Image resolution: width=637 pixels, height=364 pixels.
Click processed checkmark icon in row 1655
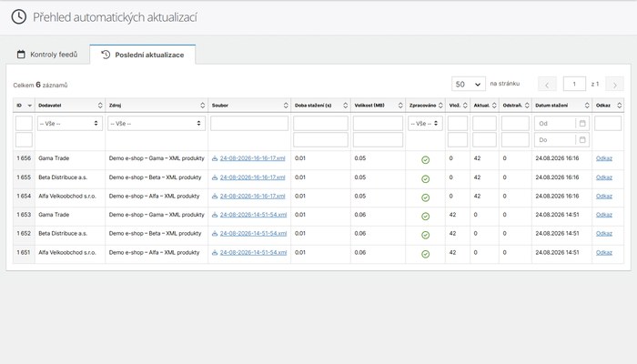pos(425,178)
